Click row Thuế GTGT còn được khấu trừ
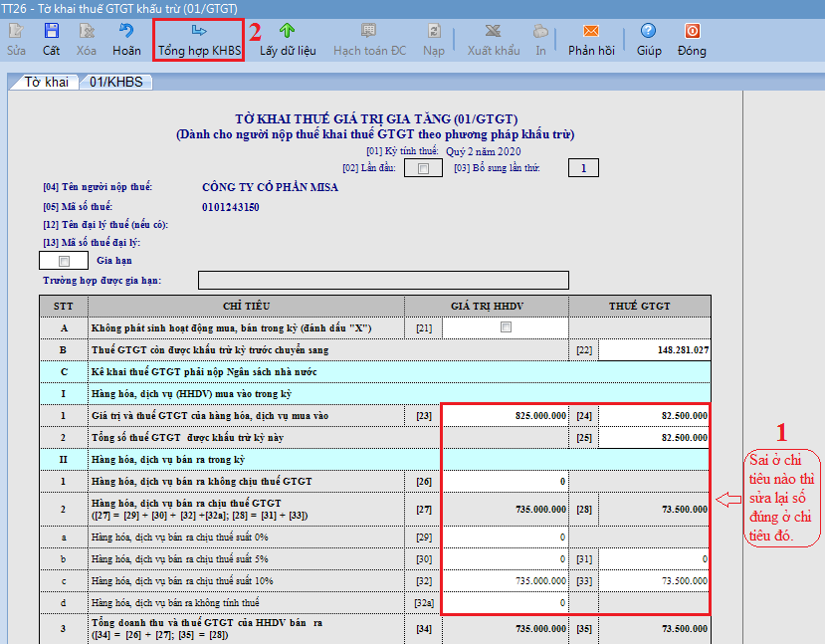Image resolution: width=825 pixels, height=644 pixels. 375,350
